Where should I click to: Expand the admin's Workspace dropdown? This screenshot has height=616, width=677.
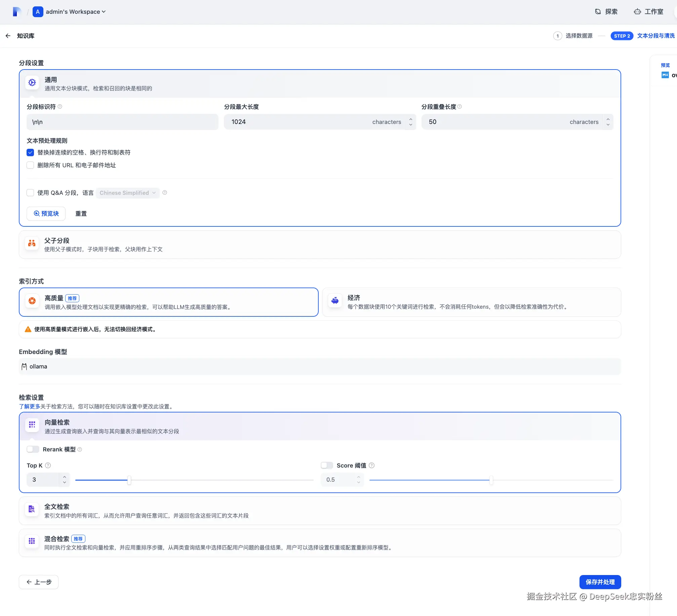(76, 12)
